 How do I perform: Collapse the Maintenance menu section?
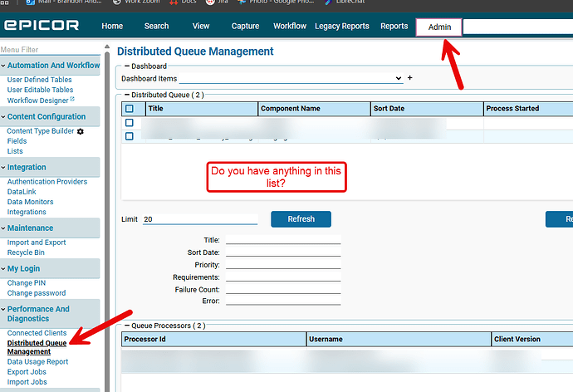[3, 228]
